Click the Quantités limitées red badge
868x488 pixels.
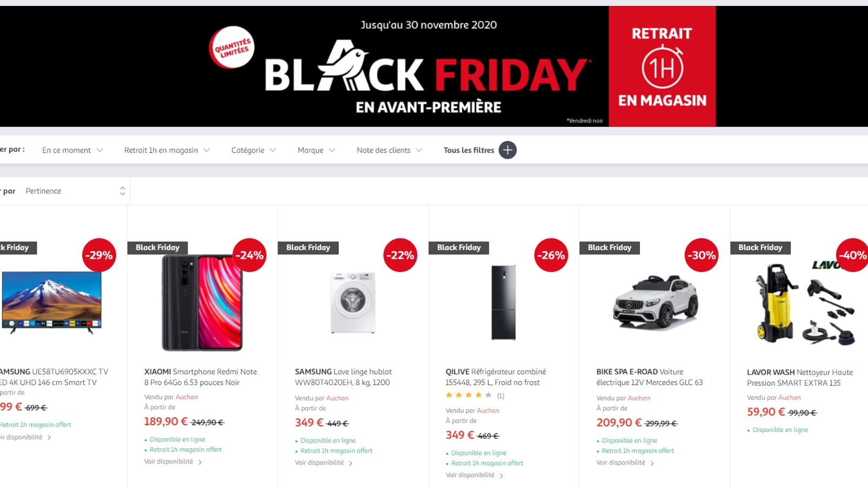[x=232, y=48]
